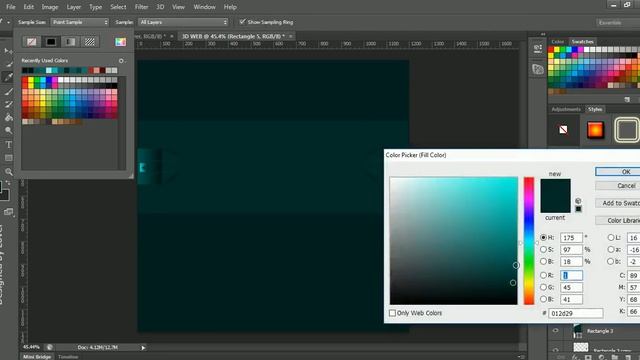The image size is (640, 360).
Task: Click the current color preview box
Action: tap(556, 204)
